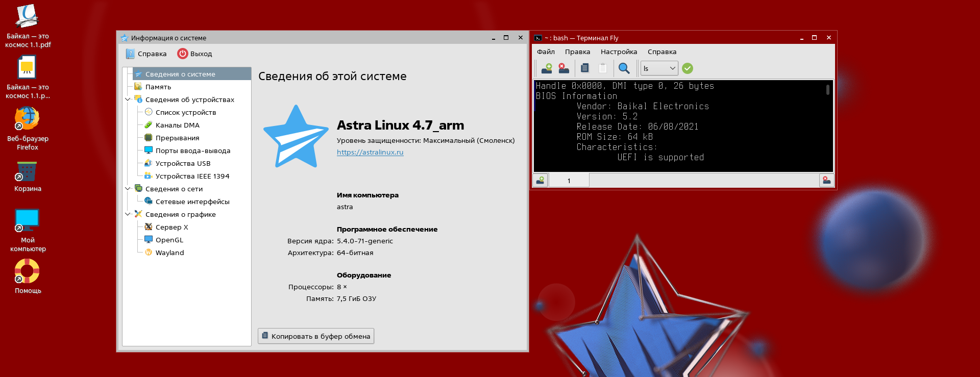Click the 'Astra Linux 4.7_arm' heading
The height and width of the screenshot is (377, 980).
pyautogui.click(x=401, y=125)
